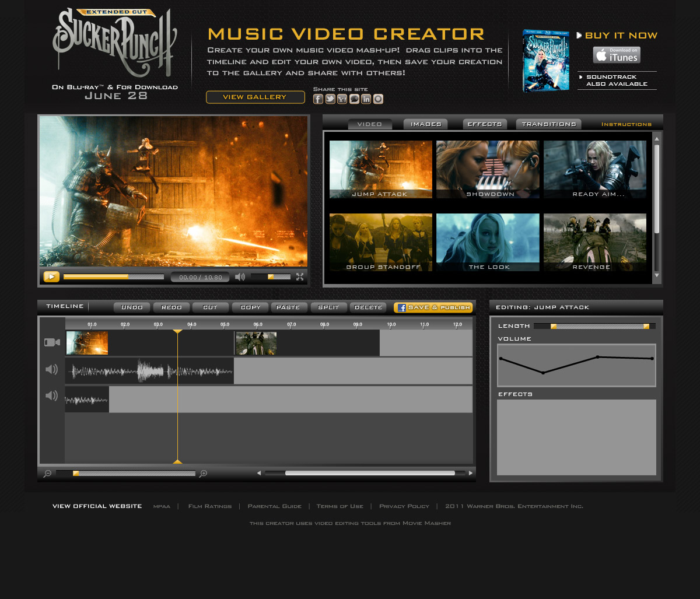The height and width of the screenshot is (599, 700).
Task: Click the Download on iTunes badge
Action: coord(617,55)
